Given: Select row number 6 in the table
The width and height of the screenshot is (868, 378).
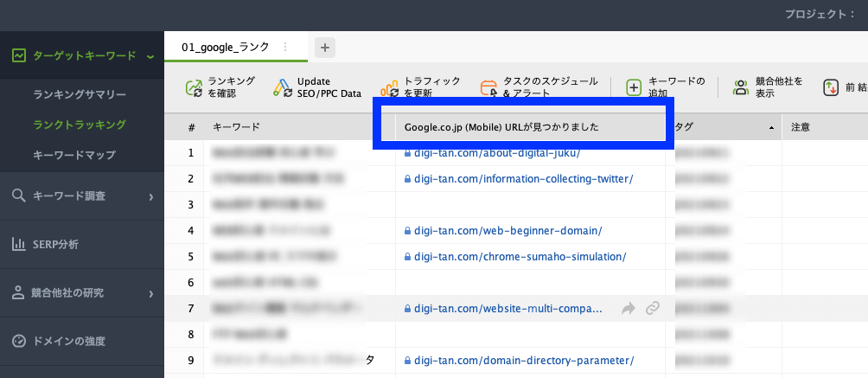Looking at the screenshot, I should [191, 283].
